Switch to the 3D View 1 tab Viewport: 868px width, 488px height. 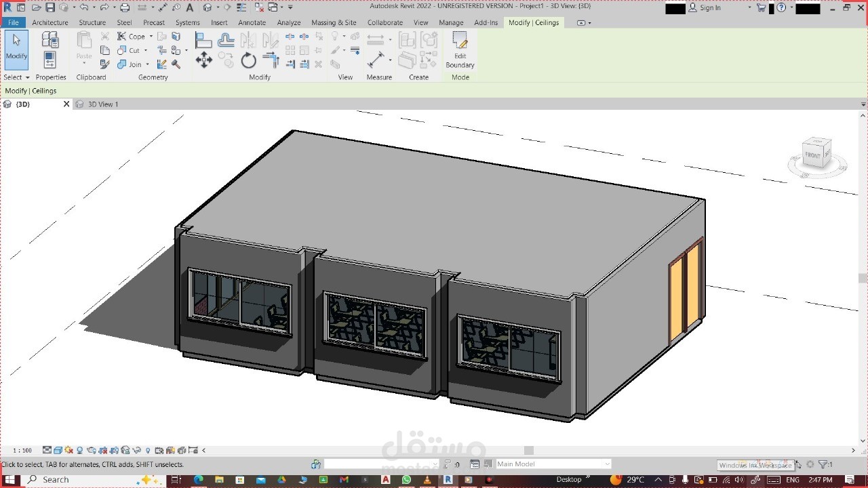pos(102,104)
